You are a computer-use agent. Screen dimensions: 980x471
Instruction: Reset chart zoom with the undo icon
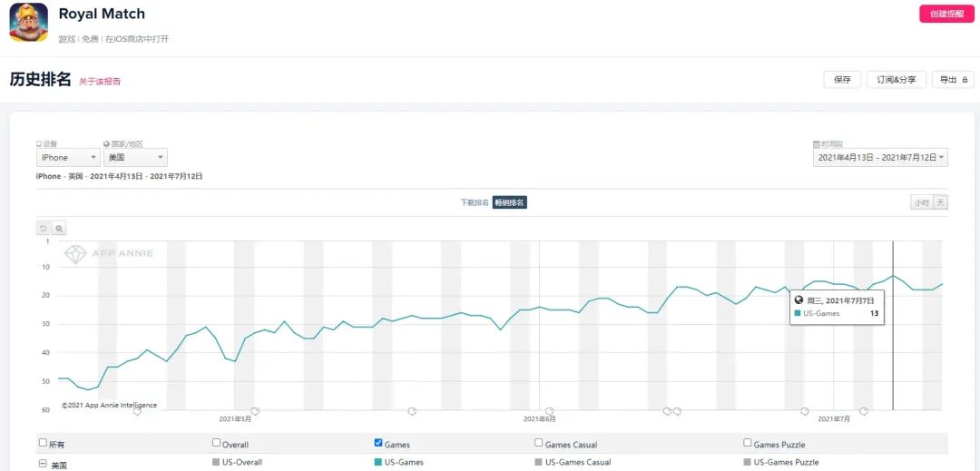click(43, 228)
